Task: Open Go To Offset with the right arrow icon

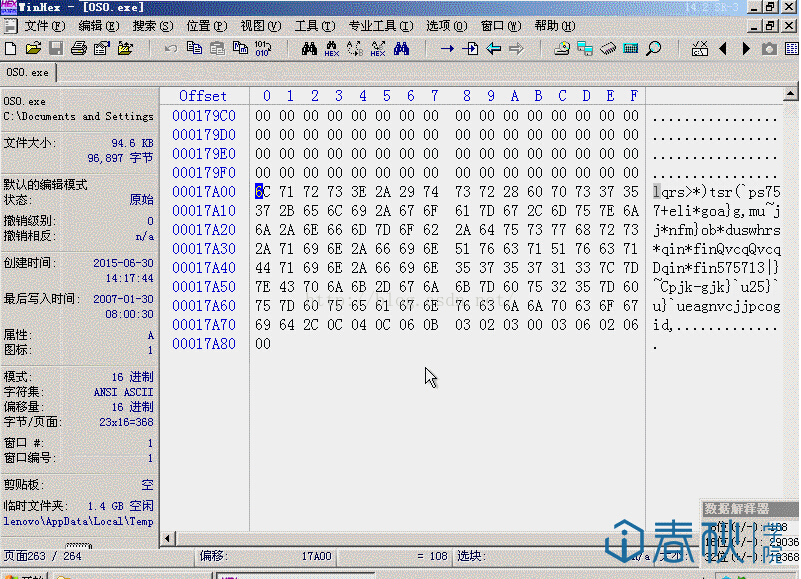Action: [447, 49]
